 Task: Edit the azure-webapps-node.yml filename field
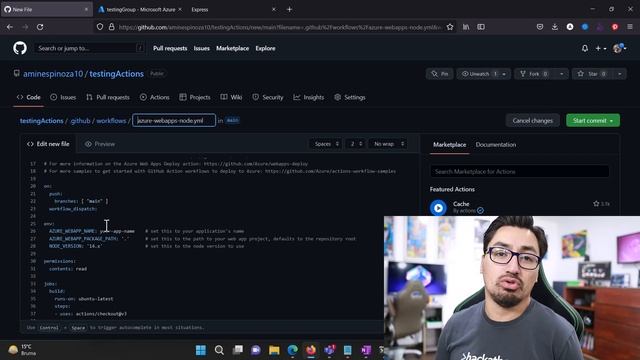[x=174, y=120]
